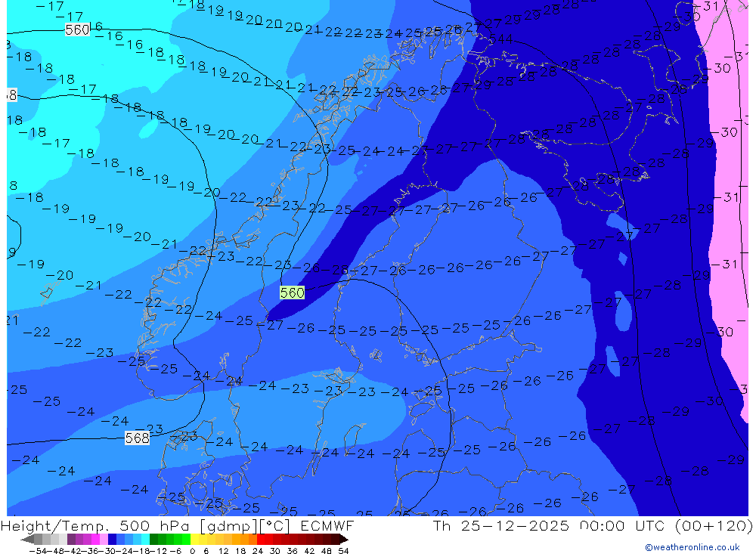
Task: Pick the light pink legend swatch
Action: coord(104,540)
